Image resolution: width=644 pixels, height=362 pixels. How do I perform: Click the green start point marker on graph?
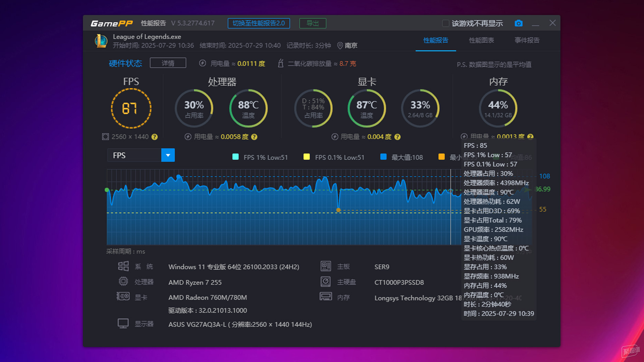(107, 190)
